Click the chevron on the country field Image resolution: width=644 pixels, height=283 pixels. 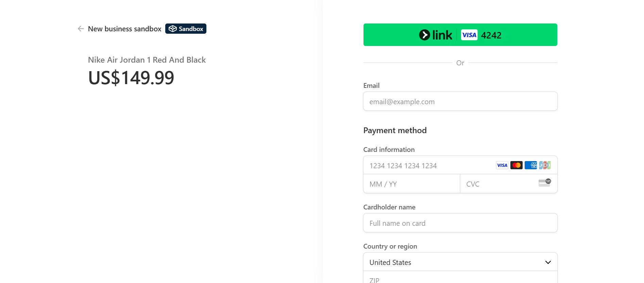tap(548, 262)
